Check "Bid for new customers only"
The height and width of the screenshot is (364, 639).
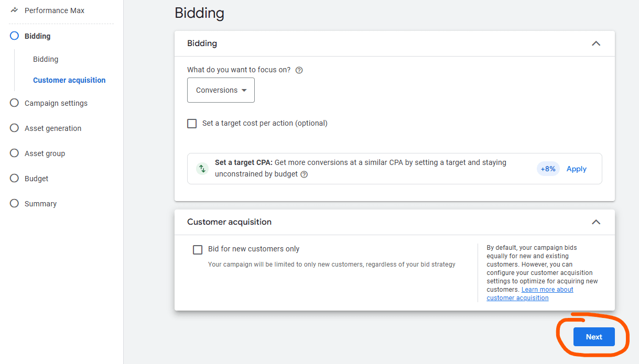(x=198, y=249)
